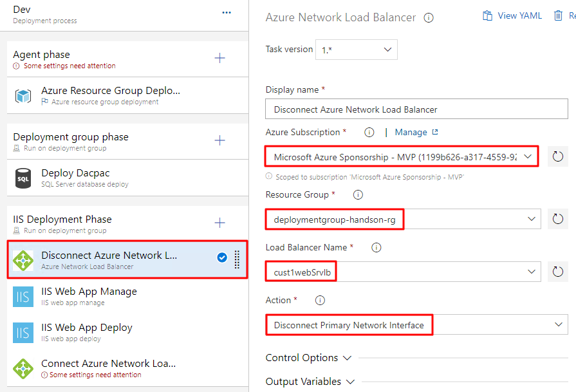The image size is (576, 392).
Task: Open the Action dropdown
Action: coord(416,325)
